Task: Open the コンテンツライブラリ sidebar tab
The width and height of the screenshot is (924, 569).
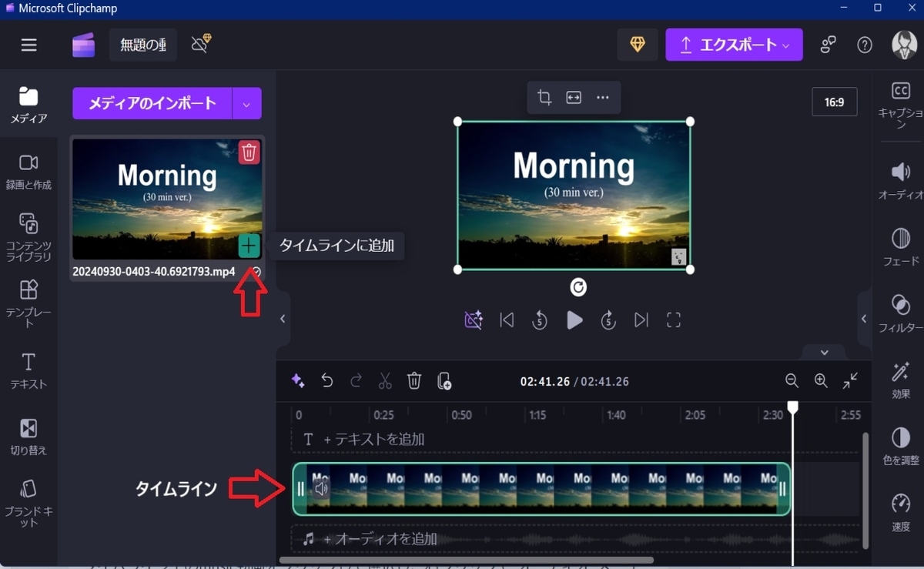Action: 28,237
